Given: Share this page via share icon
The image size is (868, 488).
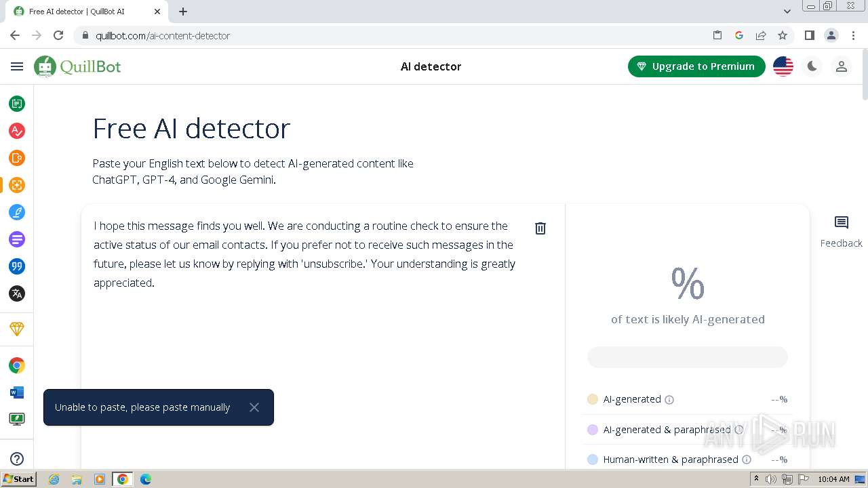Looking at the screenshot, I should pyautogui.click(x=761, y=35).
